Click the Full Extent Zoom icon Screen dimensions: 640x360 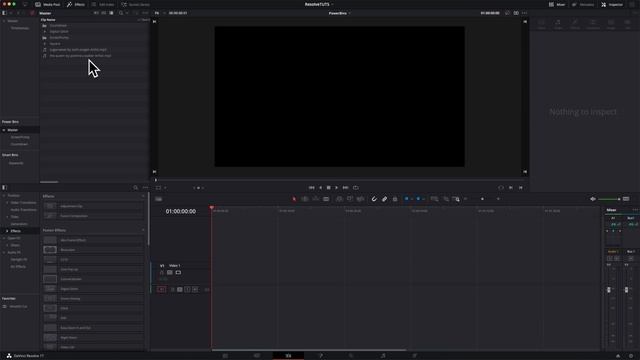click(x=434, y=199)
